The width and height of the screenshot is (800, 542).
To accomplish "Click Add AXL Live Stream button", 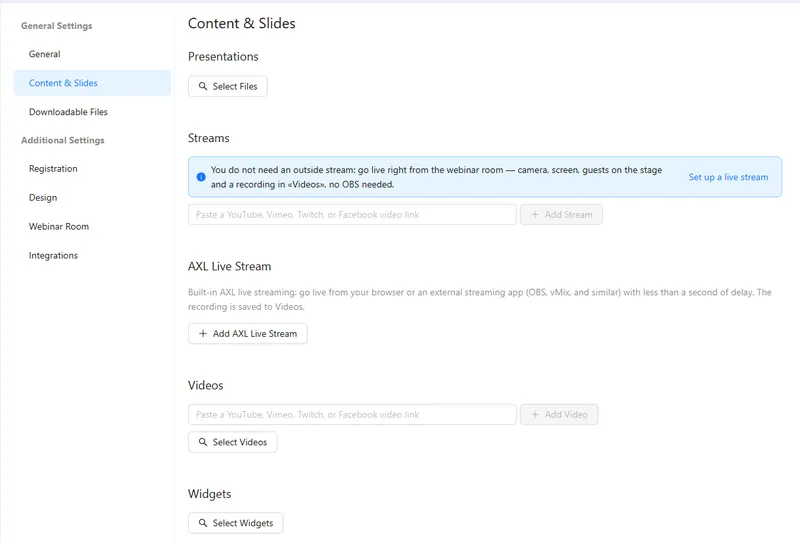I will tap(247, 333).
